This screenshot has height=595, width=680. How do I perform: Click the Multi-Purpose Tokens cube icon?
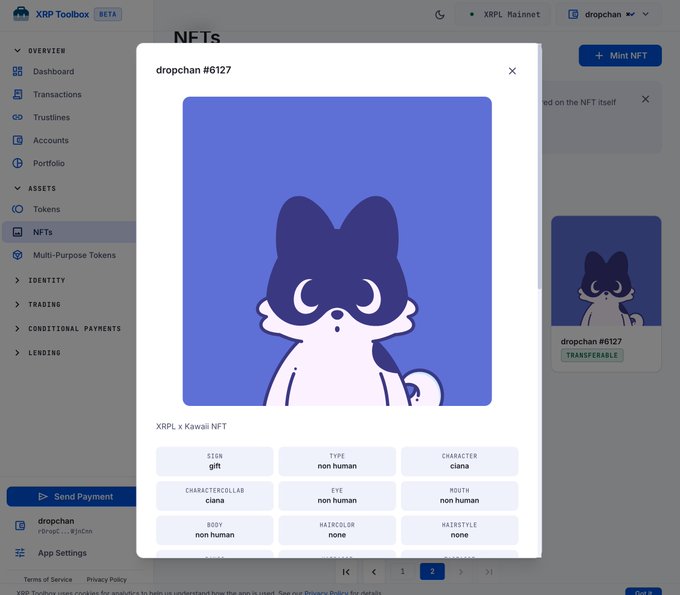tap(17, 255)
